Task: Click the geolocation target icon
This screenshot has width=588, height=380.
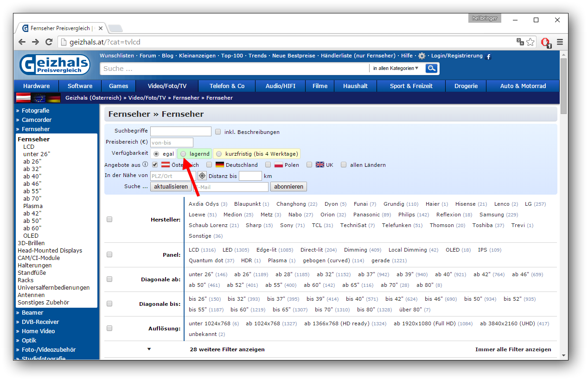Action: 202,176
